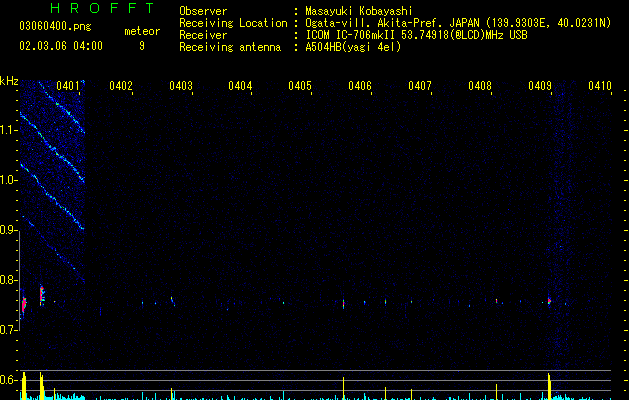Click the date stamp 02.03.06 04:00
629x400 pixels.
[x=61, y=46]
